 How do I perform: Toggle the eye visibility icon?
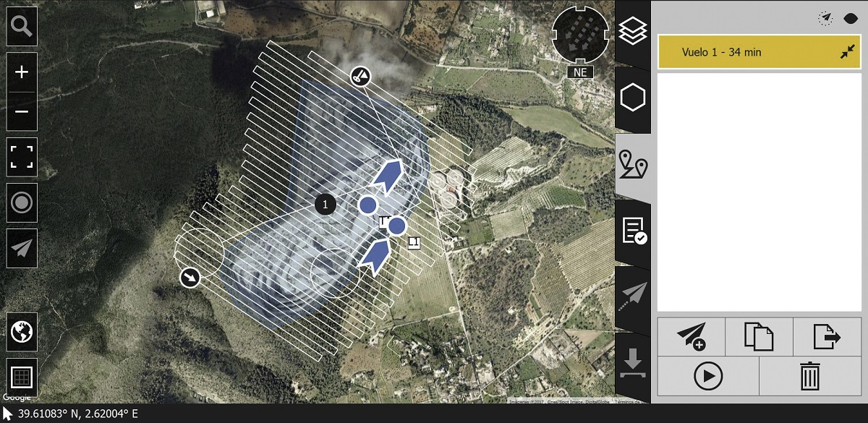point(851,19)
